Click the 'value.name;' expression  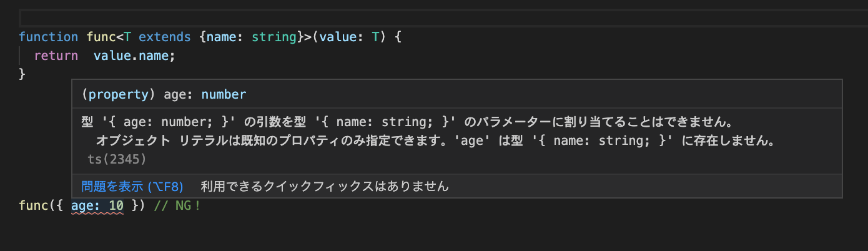(x=135, y=56)
